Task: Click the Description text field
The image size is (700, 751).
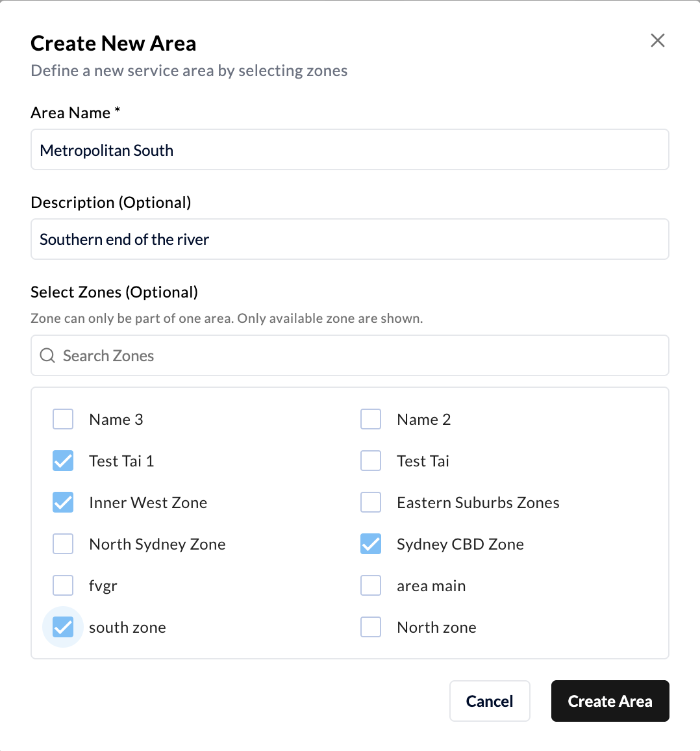Action: 349,239
